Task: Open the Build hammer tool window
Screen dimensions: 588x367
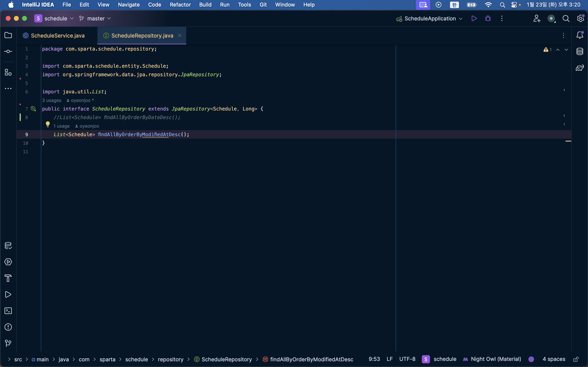Action: (x=8, y=278)
